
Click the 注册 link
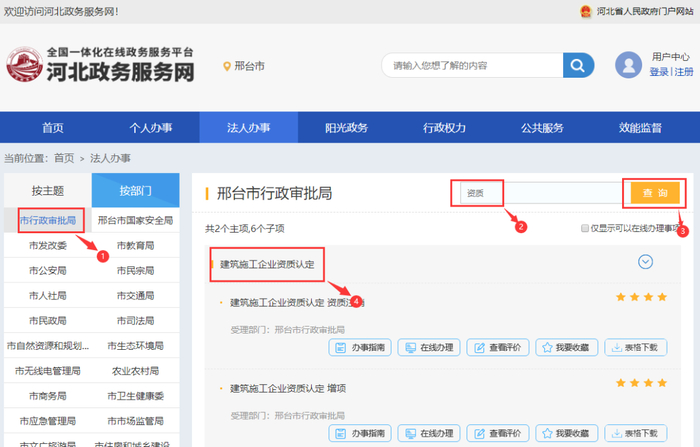[683, 72]
